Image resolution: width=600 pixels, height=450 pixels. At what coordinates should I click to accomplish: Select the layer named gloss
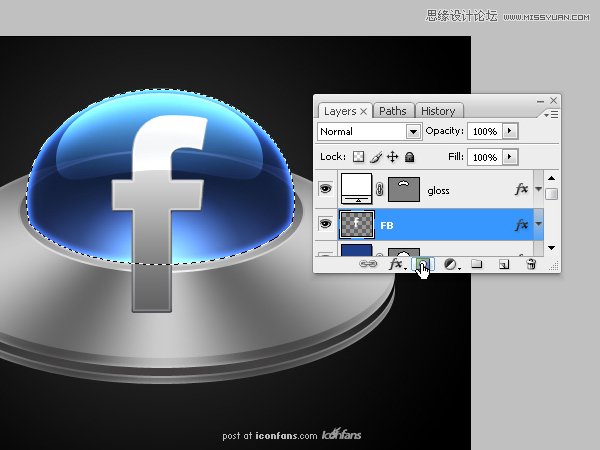click(x=439, y=191)
